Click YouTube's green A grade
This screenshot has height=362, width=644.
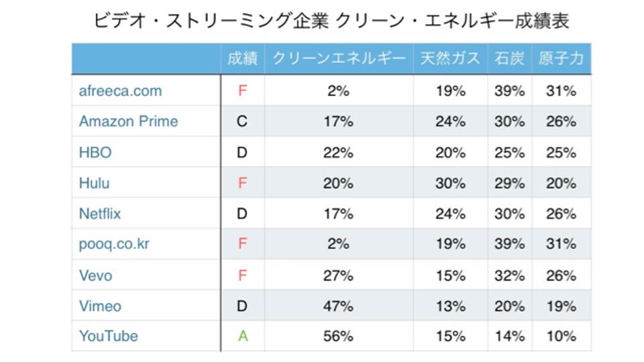[243, 336]
